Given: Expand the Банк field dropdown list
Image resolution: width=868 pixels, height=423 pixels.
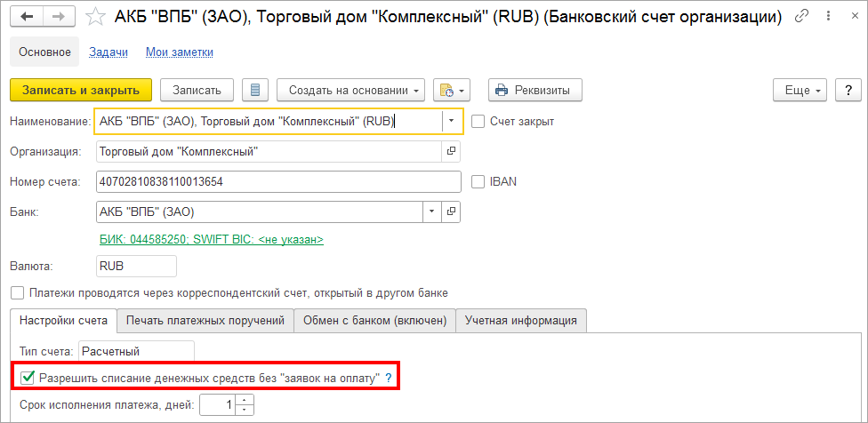Looking at the screenshot, I should [x=431, y=211].
